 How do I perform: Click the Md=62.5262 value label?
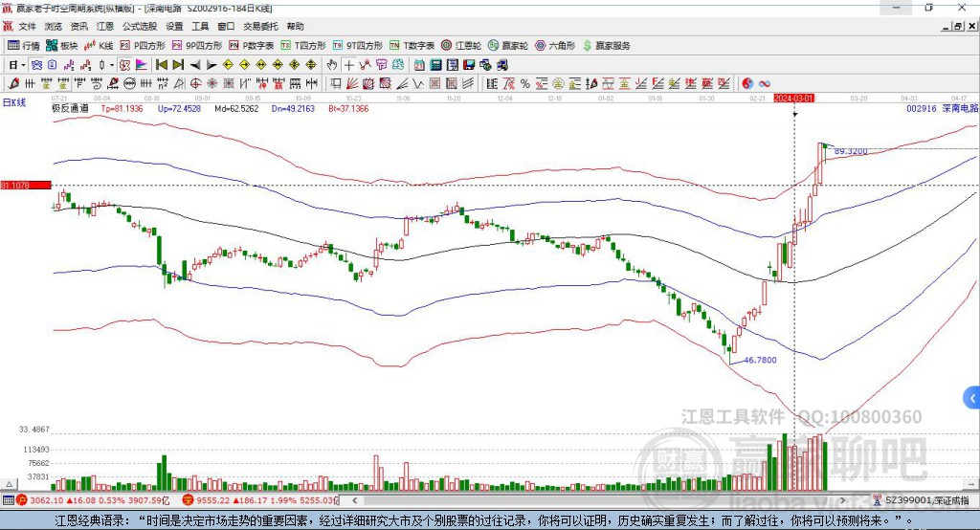(236, 108)
